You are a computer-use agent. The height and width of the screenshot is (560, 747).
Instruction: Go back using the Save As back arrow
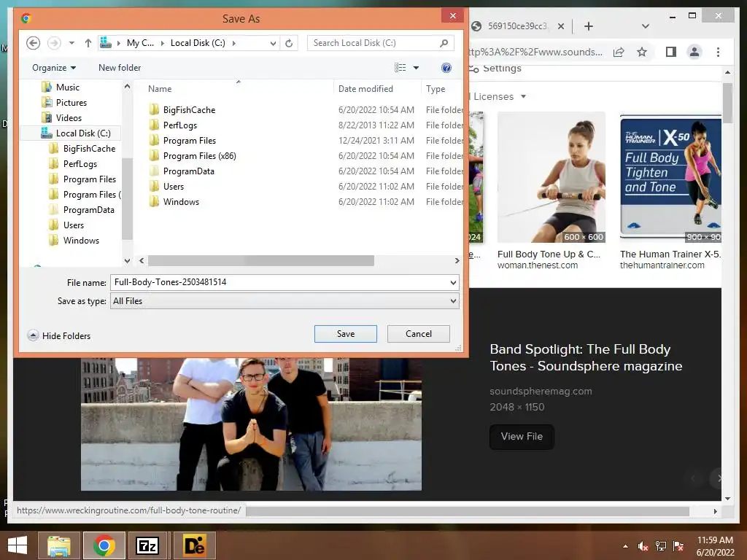tap(33, 43)
